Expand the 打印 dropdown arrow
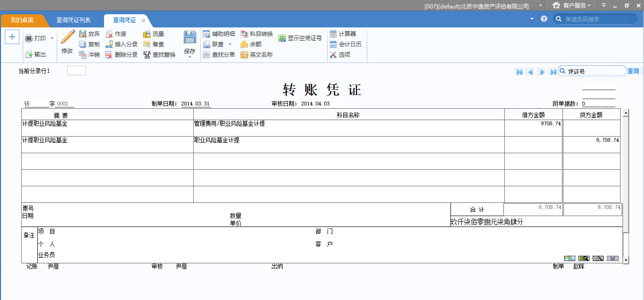Screen dimensions: 644x300 (x=52, y=38)
